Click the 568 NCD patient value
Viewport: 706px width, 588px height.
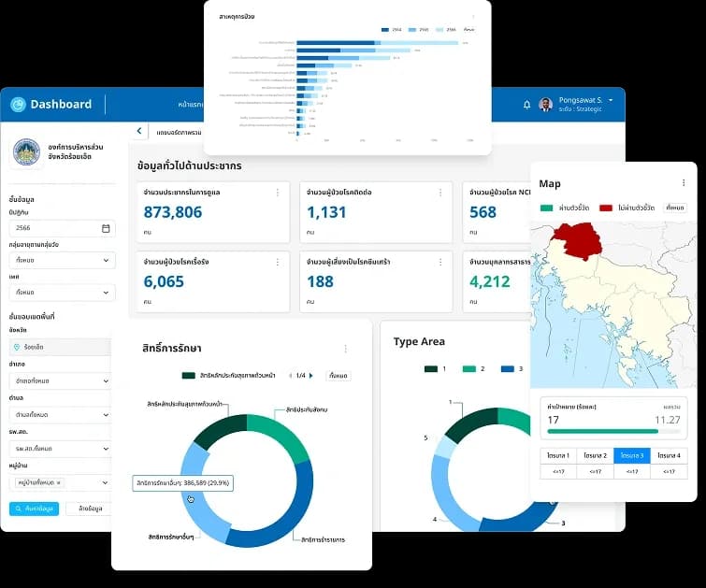click(x=483, y=212)
